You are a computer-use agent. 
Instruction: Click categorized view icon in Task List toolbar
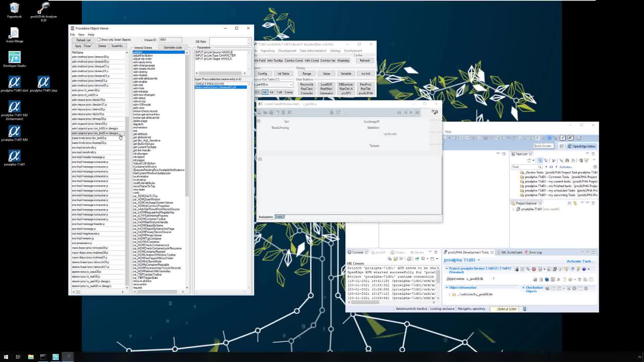point(540,161)
